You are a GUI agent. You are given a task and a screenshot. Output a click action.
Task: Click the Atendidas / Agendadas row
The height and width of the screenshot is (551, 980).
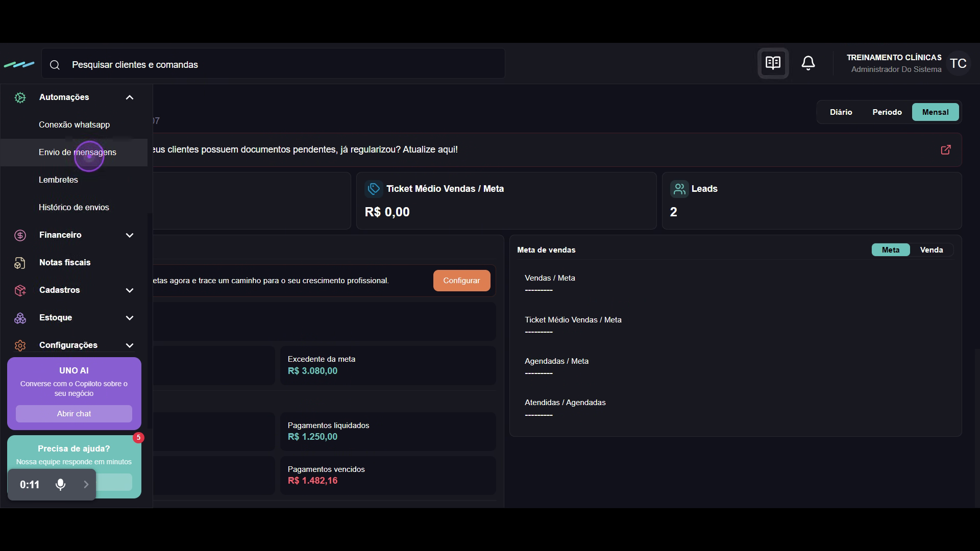tap(565, 408)
